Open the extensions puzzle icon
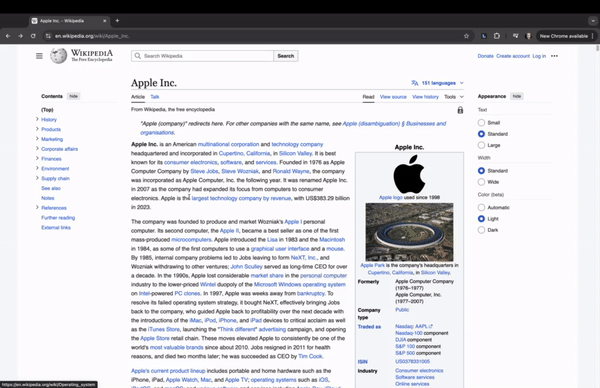600x388 pixels. (497, 36)
